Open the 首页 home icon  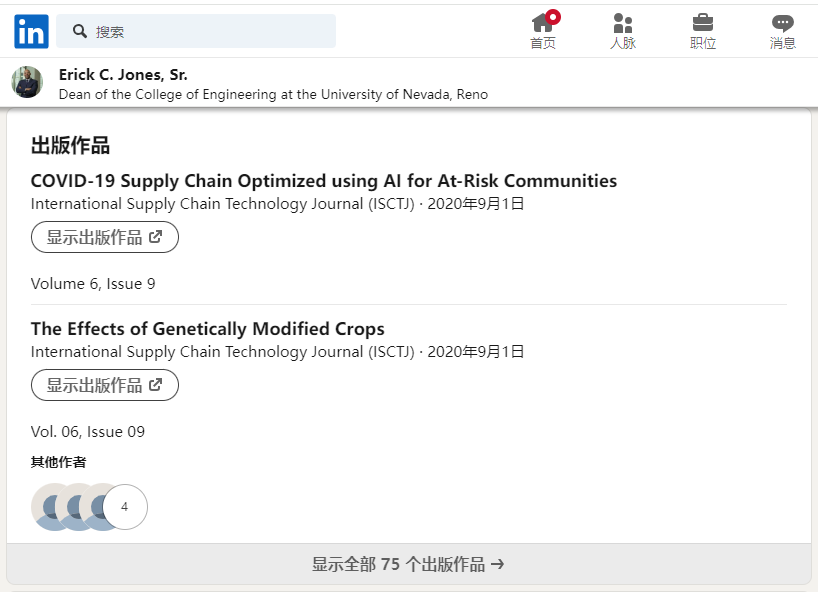pos(542,24)
